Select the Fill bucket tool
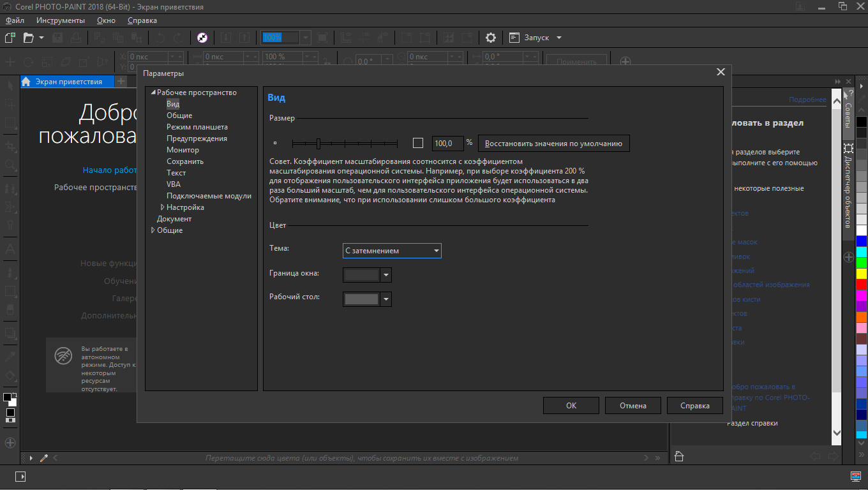This screenshot has height=490, width=868. (x=10, y=375)
